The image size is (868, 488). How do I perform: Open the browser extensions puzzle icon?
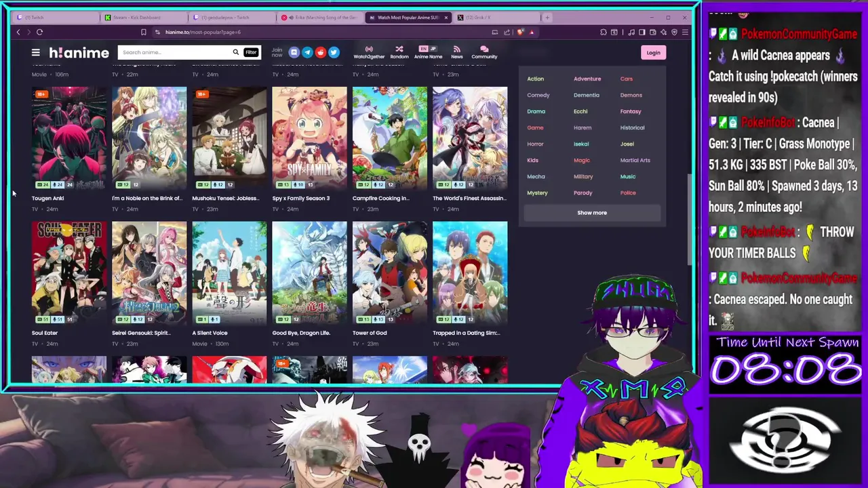[x=604, y=32]
